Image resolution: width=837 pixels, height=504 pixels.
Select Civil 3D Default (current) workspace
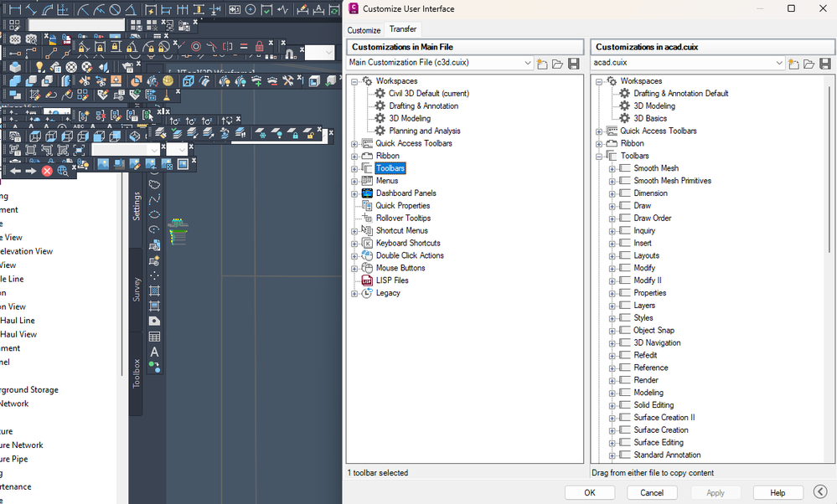pyautogui.click(x=429, y=93)
